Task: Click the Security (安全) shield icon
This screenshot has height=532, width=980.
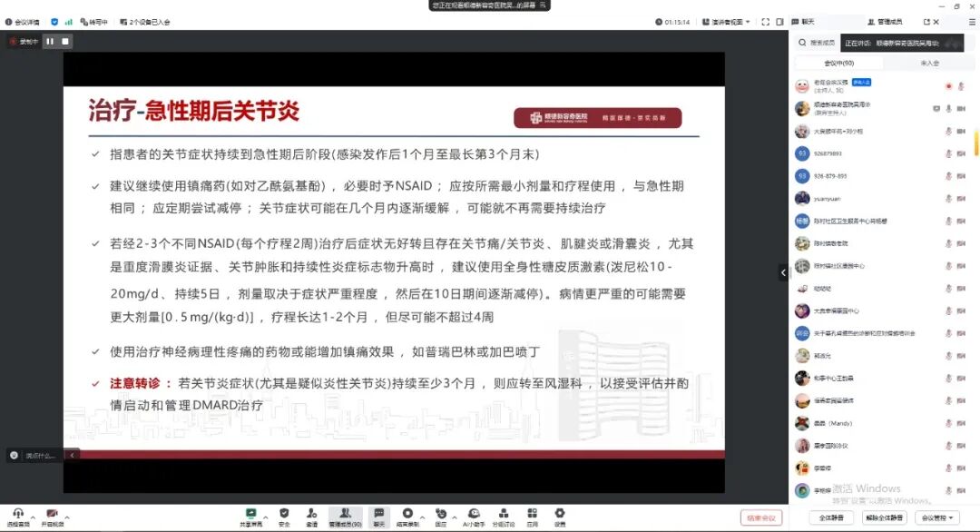Action: pos(283,516)
